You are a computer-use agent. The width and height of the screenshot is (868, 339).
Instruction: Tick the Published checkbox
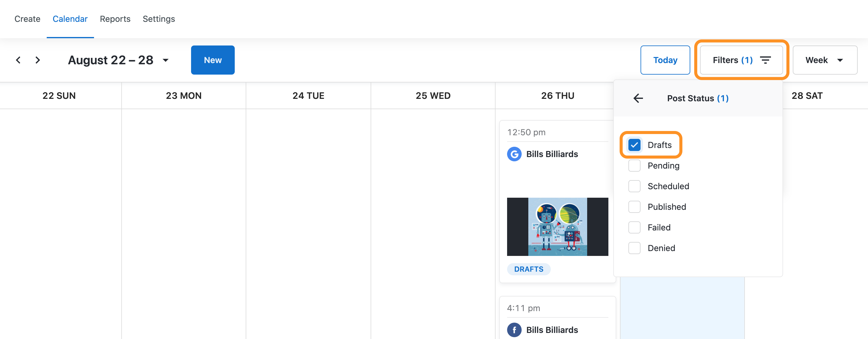click(634, 206)
